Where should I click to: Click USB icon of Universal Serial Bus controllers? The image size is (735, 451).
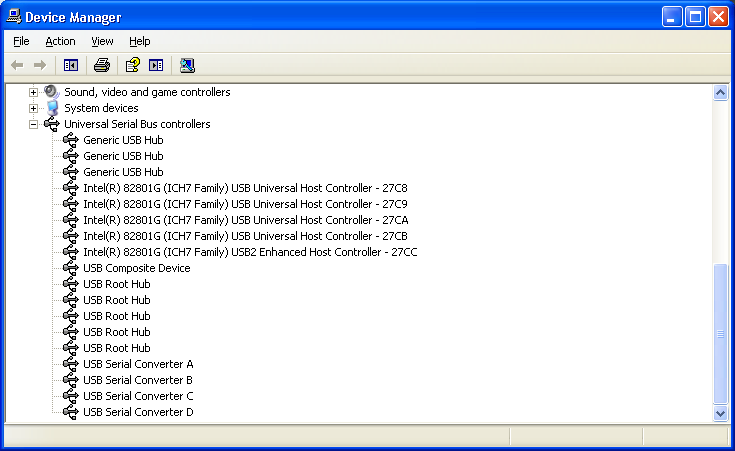(52, 124)
